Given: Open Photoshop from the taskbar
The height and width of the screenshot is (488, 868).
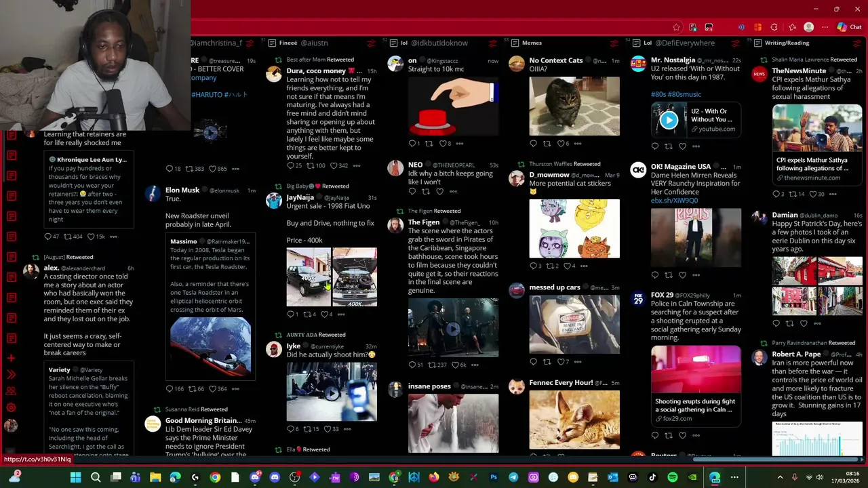Looking at the screenshot, I should (494, 477).
